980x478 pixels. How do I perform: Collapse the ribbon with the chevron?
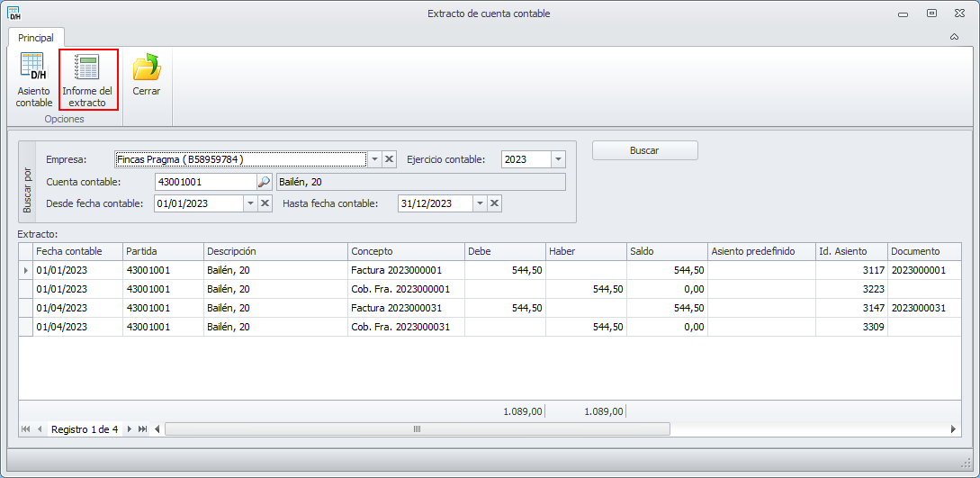[x=955, y=37]
